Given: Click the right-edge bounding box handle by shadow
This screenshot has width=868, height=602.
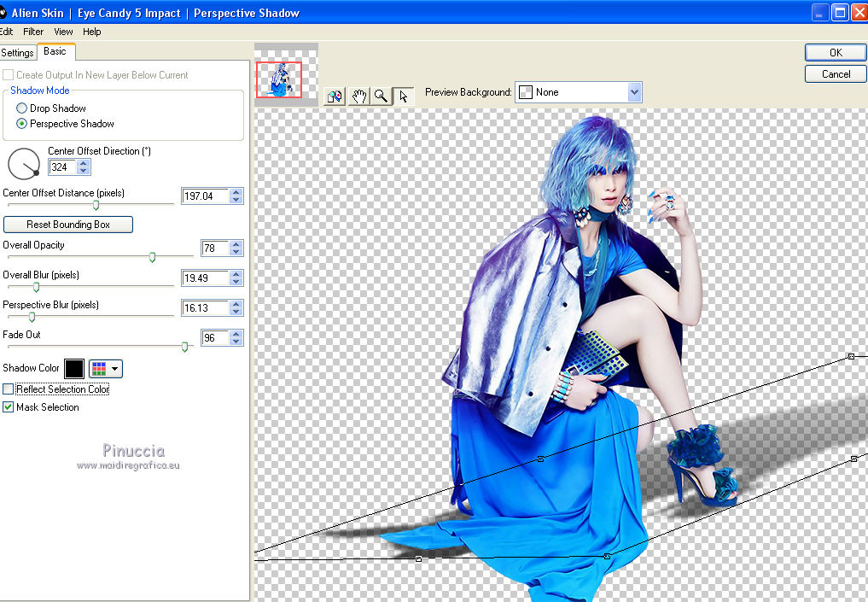Looking at the screenshot, I should (854, 459).
